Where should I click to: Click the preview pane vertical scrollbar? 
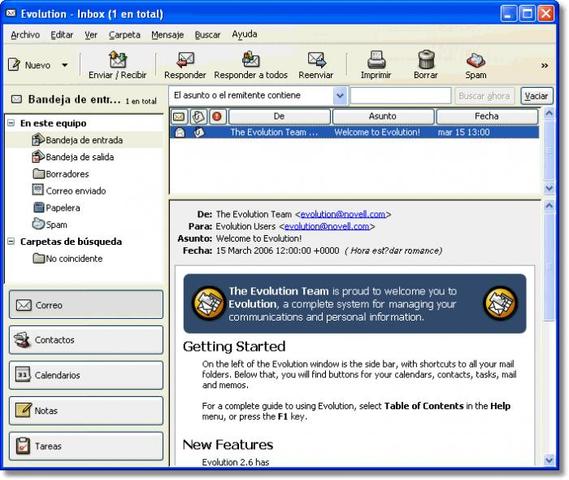point(549,333)
